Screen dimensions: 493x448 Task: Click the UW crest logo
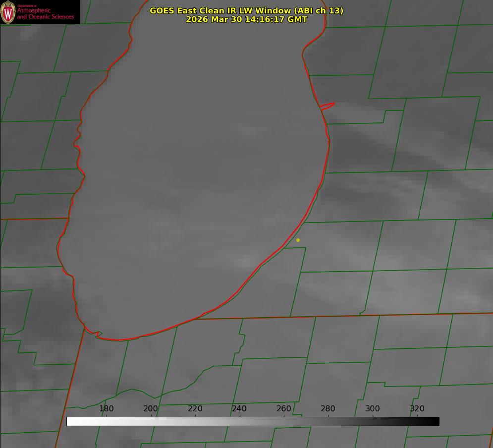click(8, 12)
